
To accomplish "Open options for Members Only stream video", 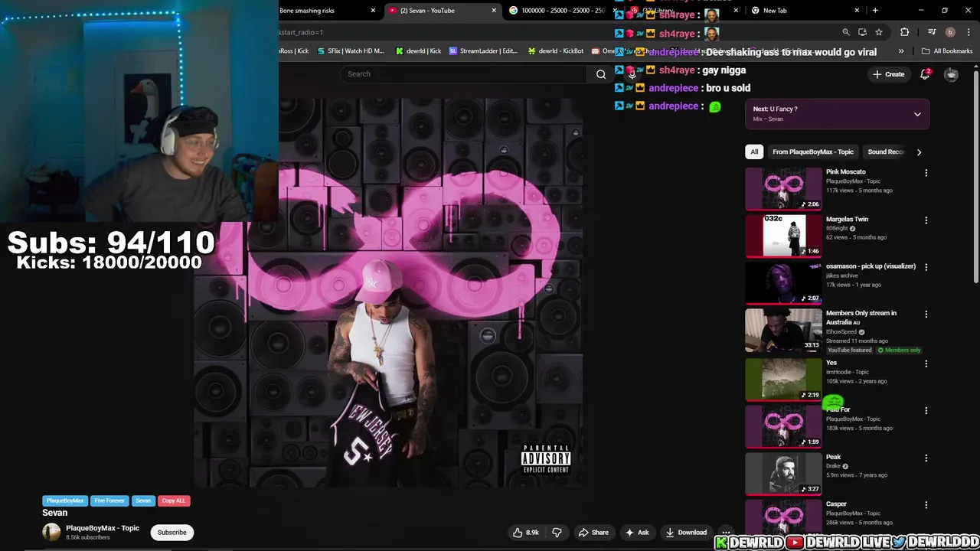I will click(x=926, y=314).
